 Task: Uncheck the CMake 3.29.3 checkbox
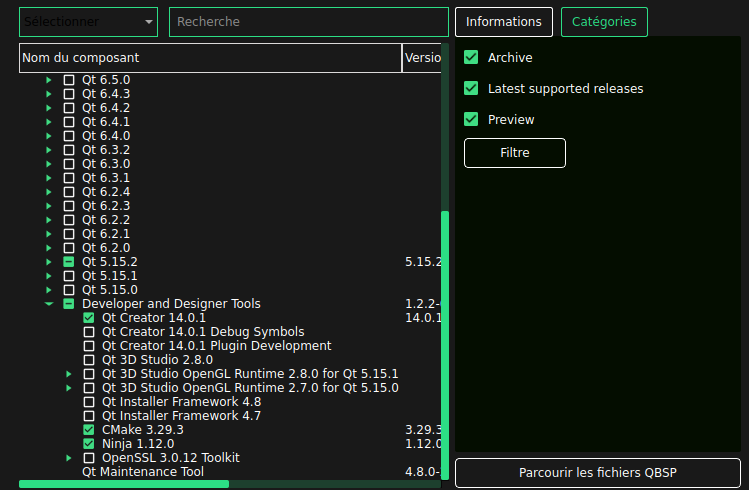coord(89,430)
